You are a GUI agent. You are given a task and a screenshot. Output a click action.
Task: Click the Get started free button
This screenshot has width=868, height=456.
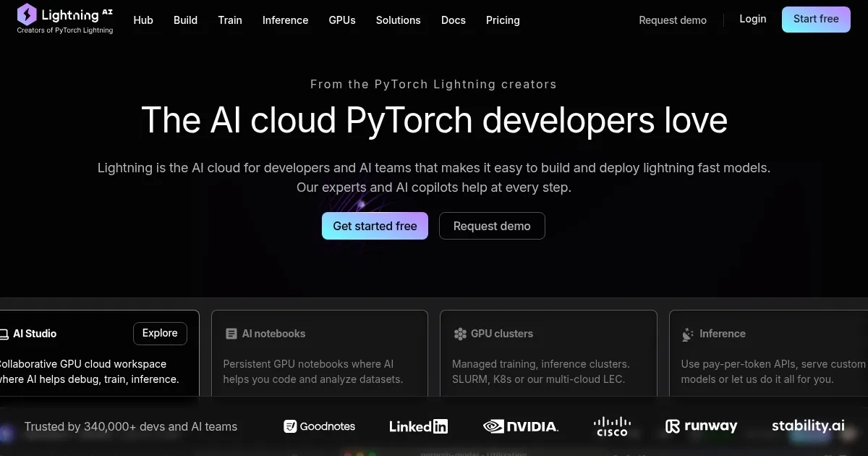coord(375,226)
